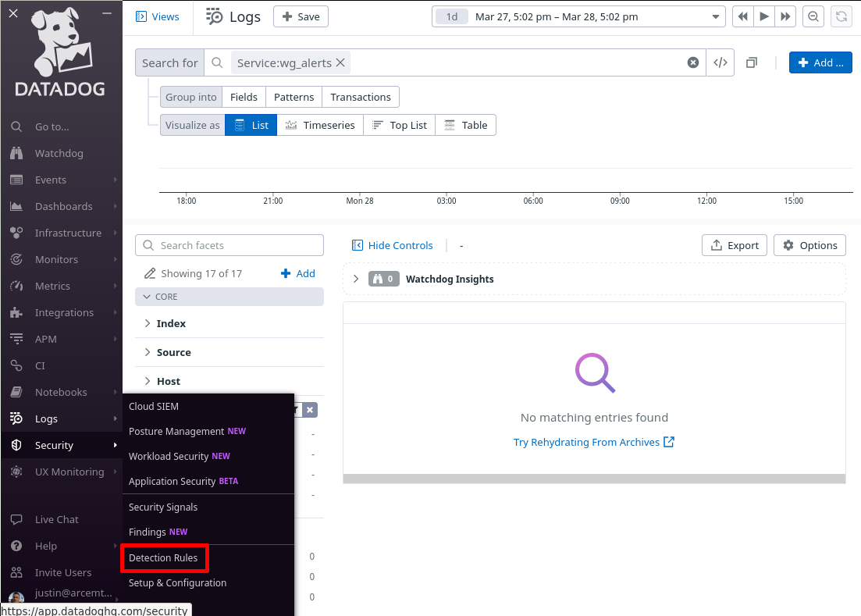This screenshot has width=861, height=616.
Task: Click the blue Add button
Action: pyautogui.click(x=820, y=62)
